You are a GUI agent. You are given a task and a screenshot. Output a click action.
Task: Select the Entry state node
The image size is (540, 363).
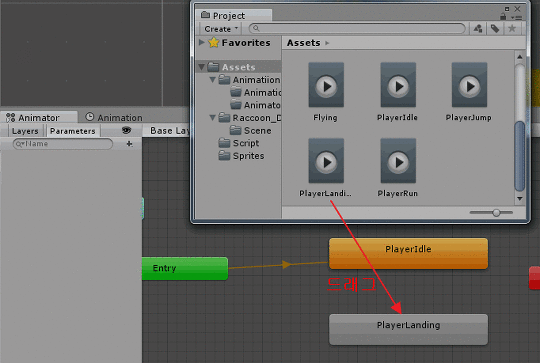(185, 268)
